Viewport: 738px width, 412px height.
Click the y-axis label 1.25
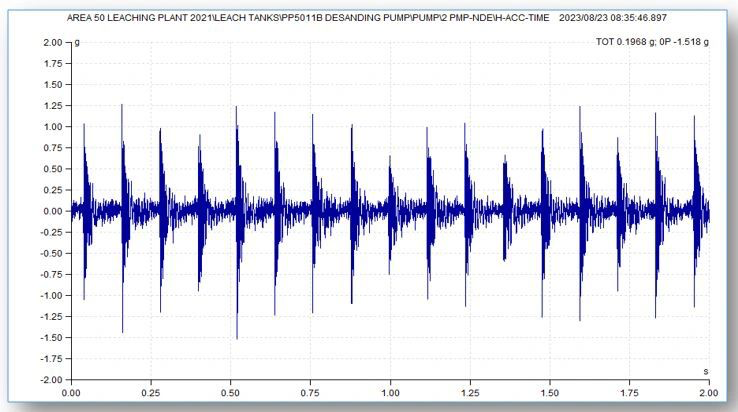53,106
